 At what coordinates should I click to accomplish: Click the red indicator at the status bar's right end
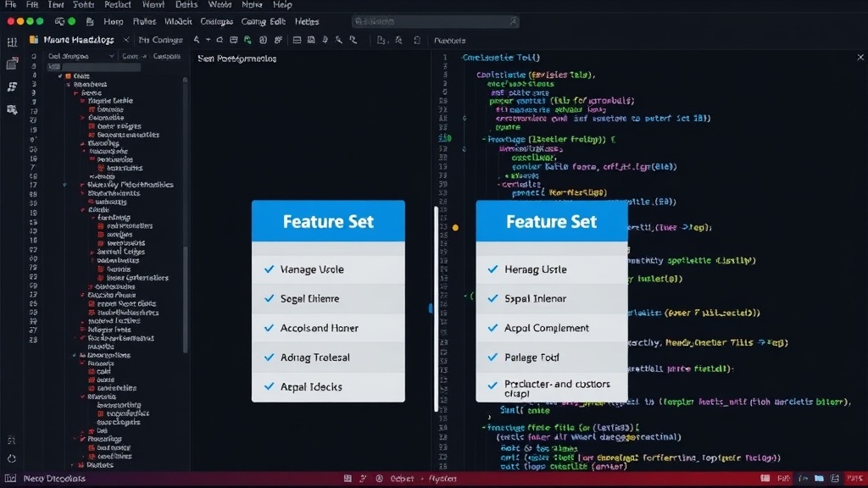854,478
